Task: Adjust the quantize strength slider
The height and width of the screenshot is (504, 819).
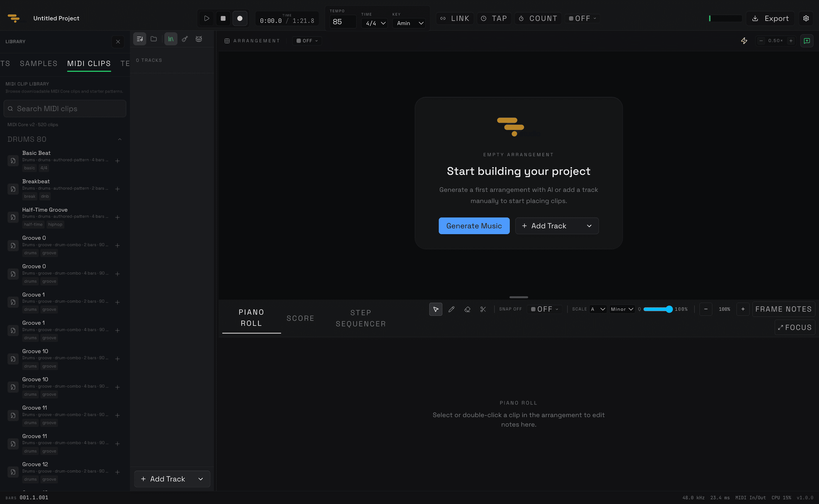Action: [658, 309]
